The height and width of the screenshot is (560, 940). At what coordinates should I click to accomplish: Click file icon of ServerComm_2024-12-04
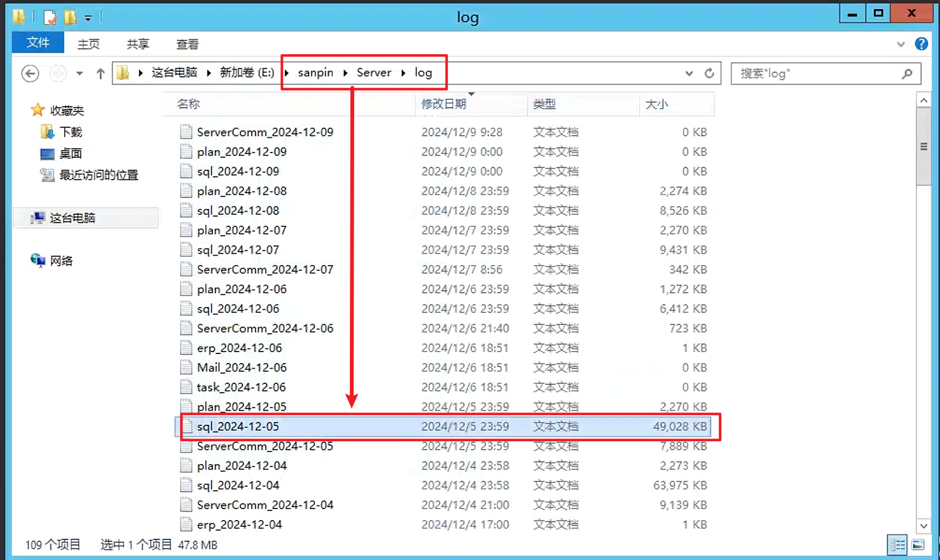(x=186, y=505)
